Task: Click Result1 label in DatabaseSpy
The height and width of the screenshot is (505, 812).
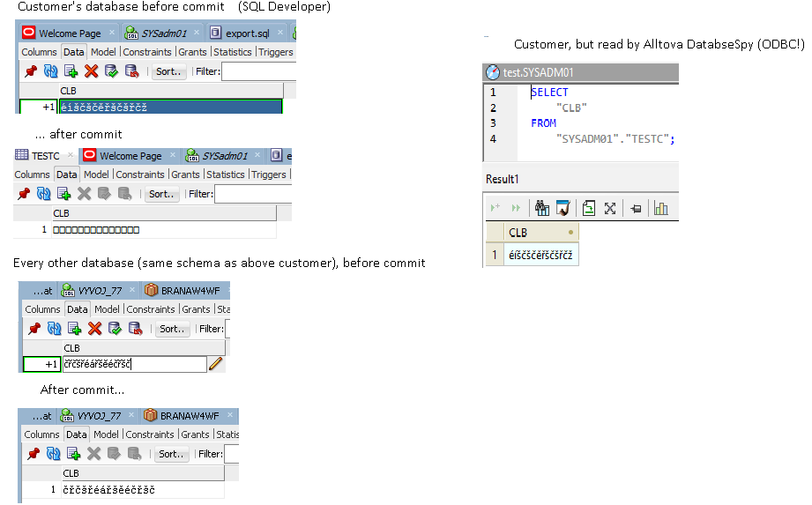Action: [x=503, y=179]
